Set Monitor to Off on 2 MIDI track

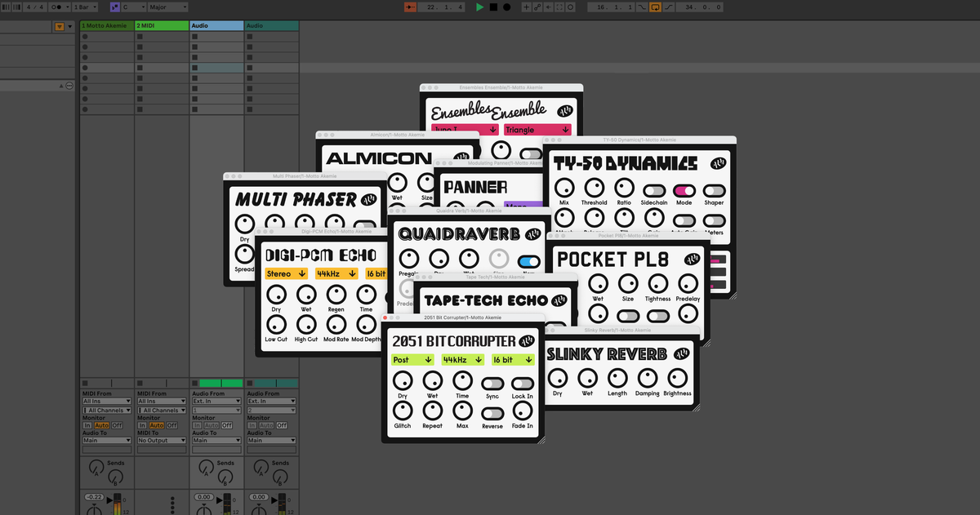coord(172,425)
